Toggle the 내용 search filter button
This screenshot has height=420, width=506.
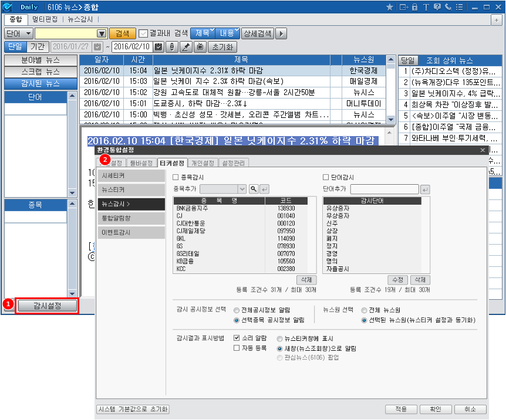click(228, 33)
